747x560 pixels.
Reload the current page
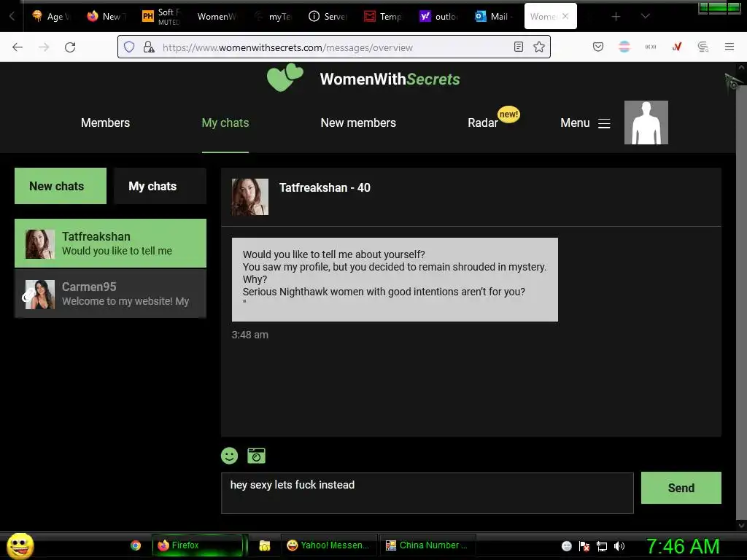pyautogui.click(x=70, y=47)
